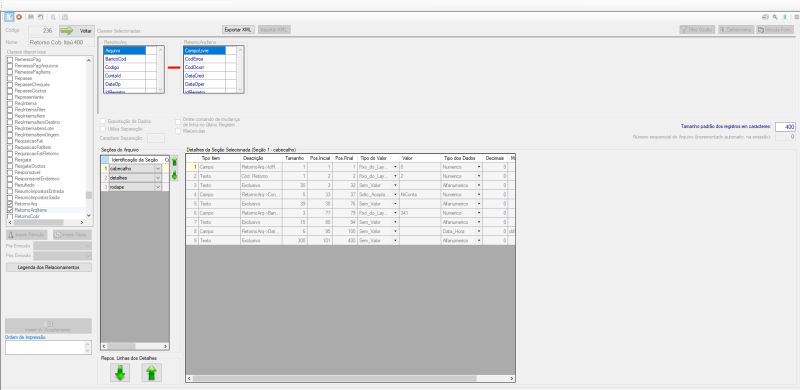Image resolution: width=800 pixels, height=390 pixels.
Task: Click the edit record toolbar icon
Action: [9, 17]
